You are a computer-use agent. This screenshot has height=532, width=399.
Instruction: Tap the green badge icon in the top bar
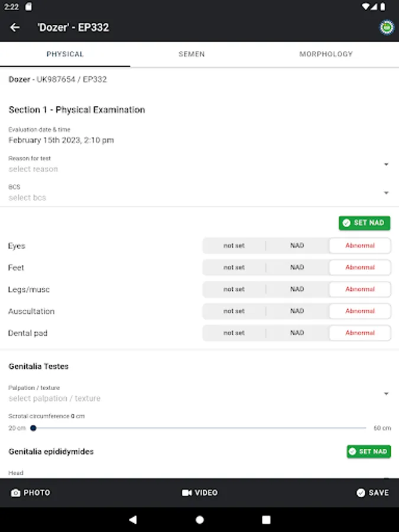pyautogui.click(x=385, y=27)
